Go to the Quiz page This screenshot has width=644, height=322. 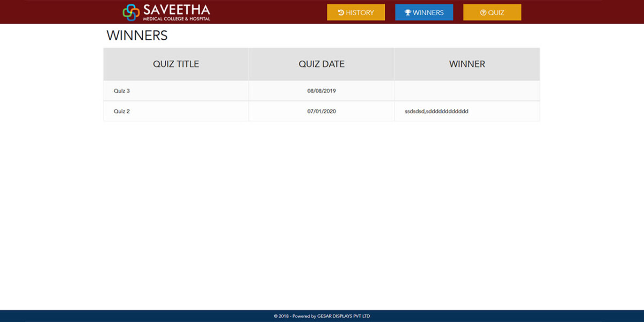pyautogui.click(x=492, y=12)
